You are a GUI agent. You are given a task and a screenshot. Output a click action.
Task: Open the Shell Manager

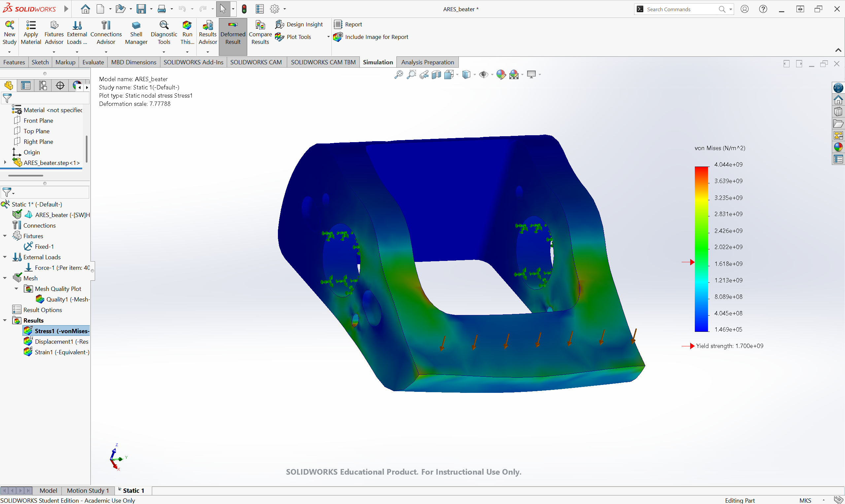point(136,33)
